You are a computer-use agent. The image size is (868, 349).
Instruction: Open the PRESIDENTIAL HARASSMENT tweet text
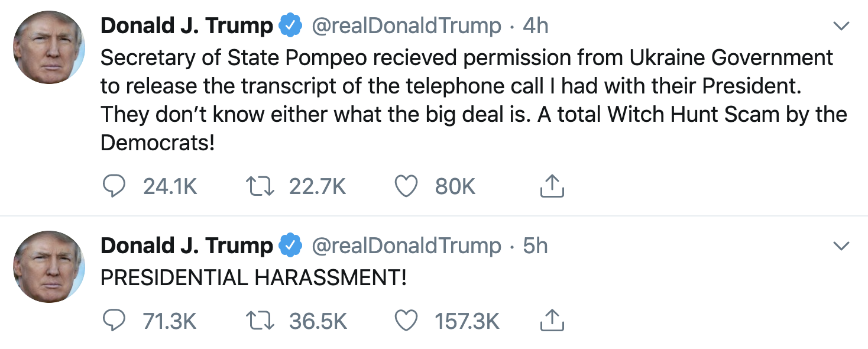pyautogui.click(x=254, y=277)
